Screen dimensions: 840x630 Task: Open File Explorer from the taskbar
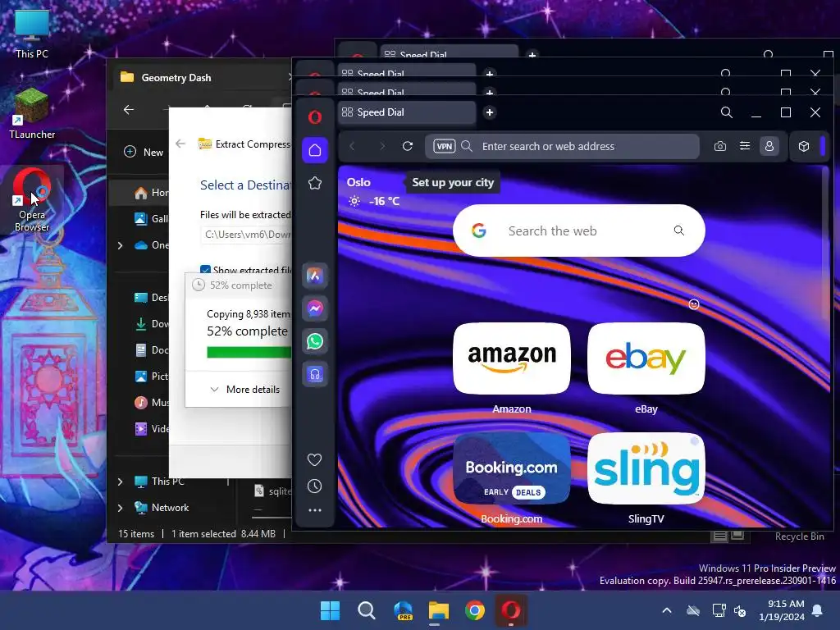pos(439,610)
